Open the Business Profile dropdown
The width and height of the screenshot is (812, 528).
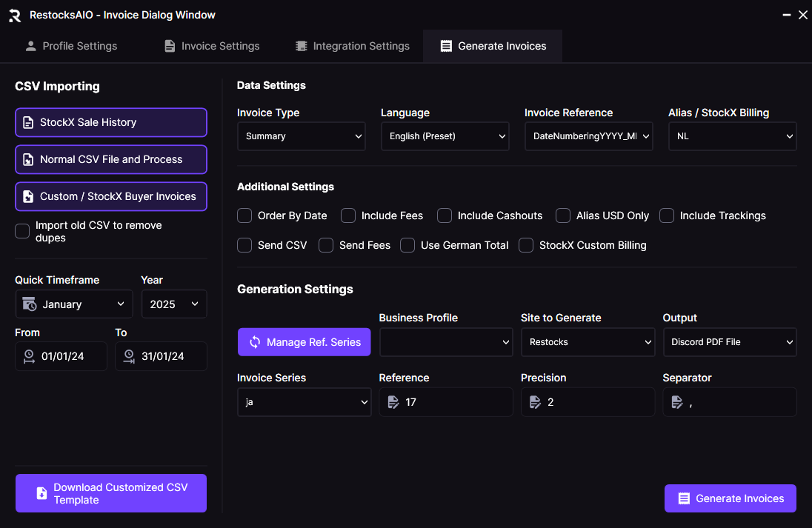pos(446,342)
